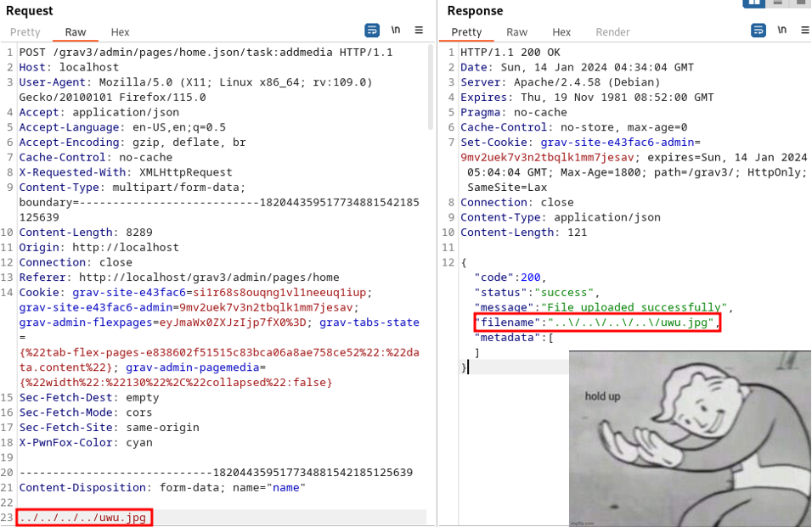Viewport: 812px width, 527px height.
Task: Click the POST request line
Action: [206, 53]
